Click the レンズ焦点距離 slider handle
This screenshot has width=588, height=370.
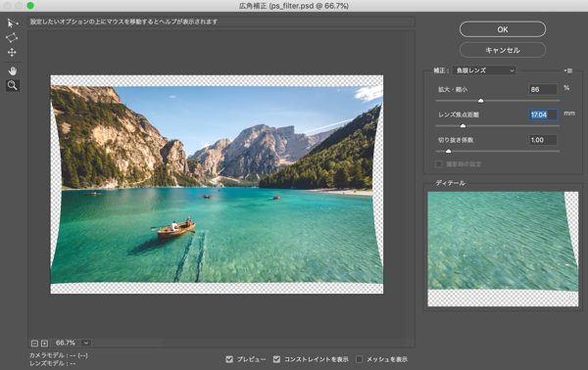(463, 125)
